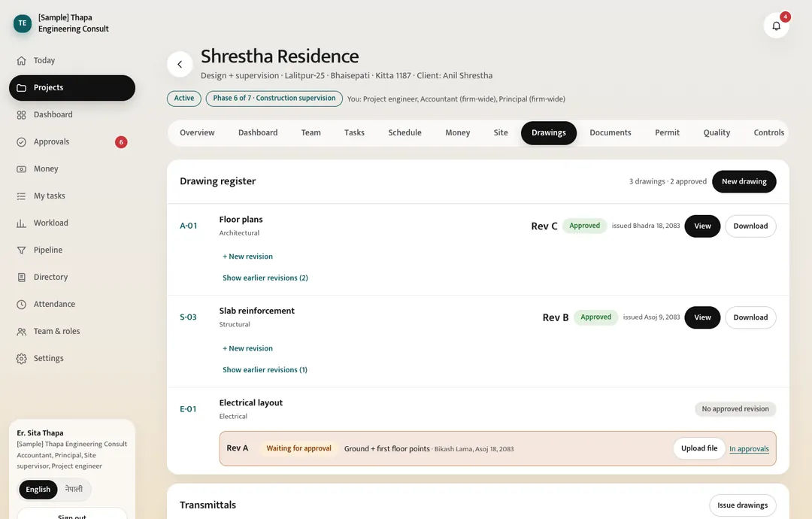Viewport: 812px width, 519px height.
Task: Open the project Dashboard tab
Action: (x=258, y=132)
